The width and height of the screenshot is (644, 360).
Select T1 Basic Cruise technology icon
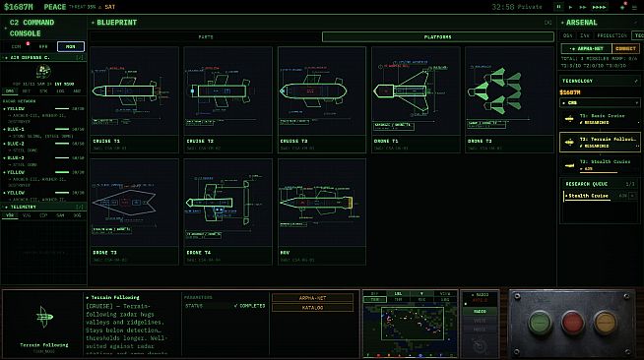(x=569, y=119)
